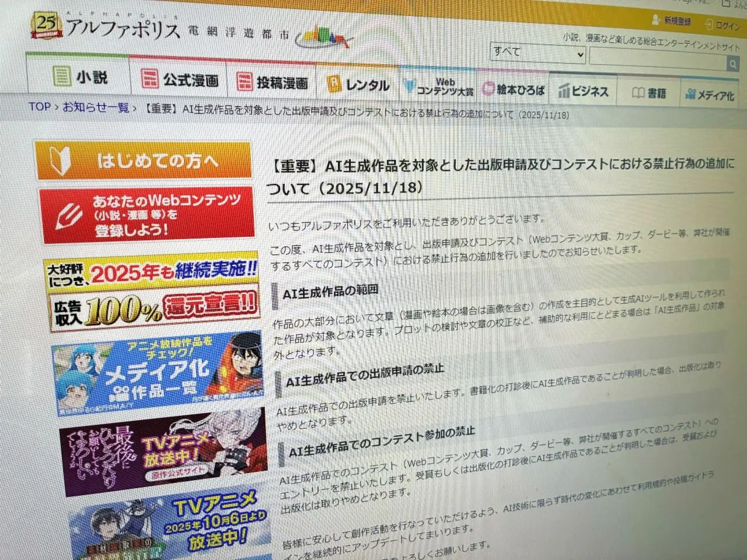Open 投稿漫画 via its pencil icon

pyautogui.click(x=245, y=81)
